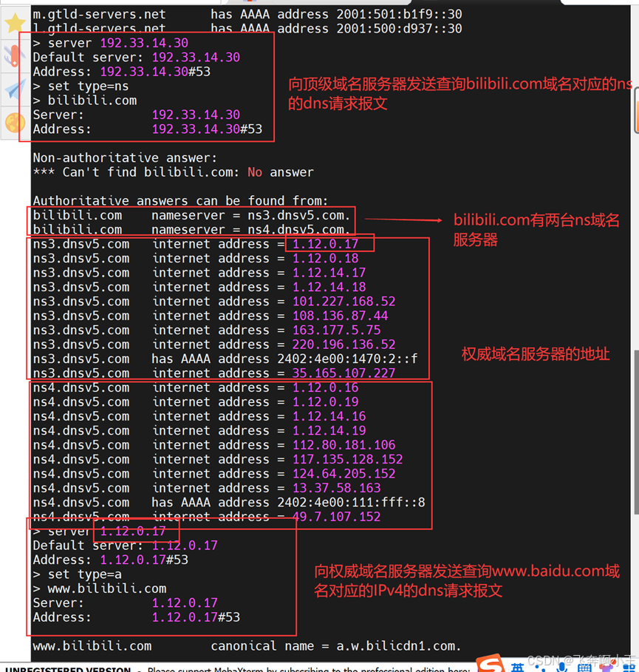Image resolution: width=639 pixels, height=672 pixels.
Task: Click 'Authoritative answers can be found from:' line
Action: [x=180, y=200]
